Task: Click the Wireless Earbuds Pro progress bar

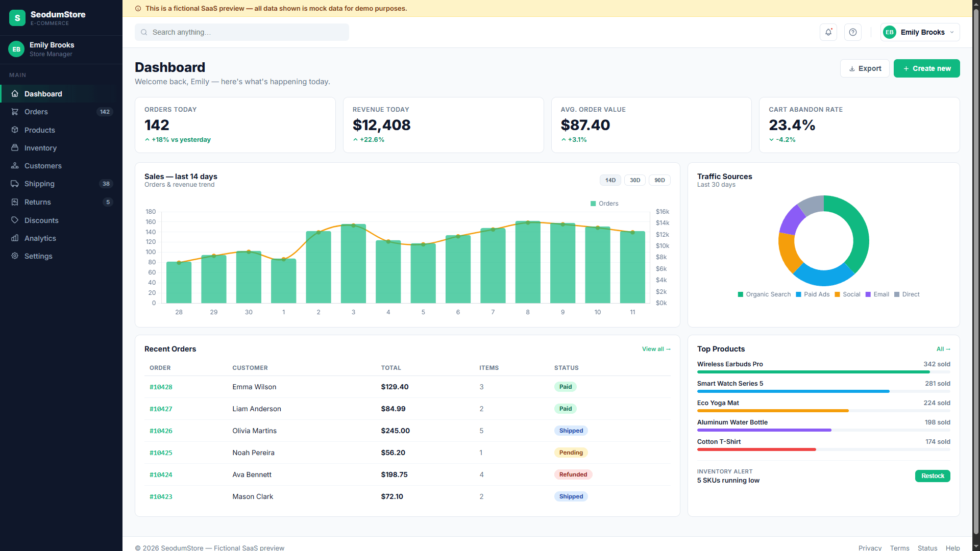Action: coord(824,372)
